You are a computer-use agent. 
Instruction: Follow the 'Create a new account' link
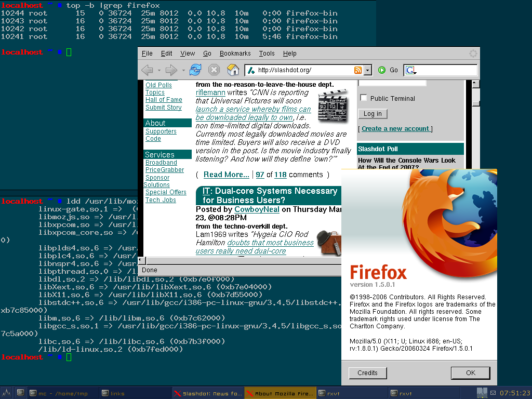click(395, 129)
